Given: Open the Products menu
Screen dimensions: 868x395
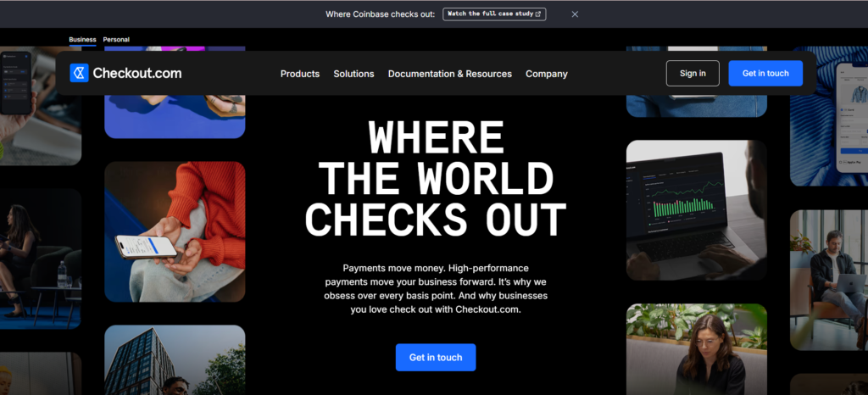Looking at the screenshot, I should [300, 74].
